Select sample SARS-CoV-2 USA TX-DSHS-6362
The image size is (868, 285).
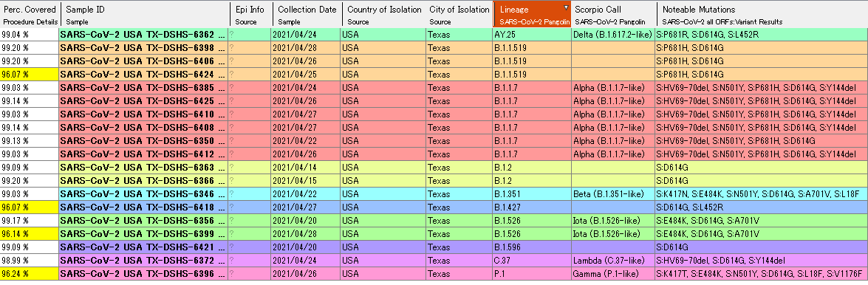coord(143,34)
